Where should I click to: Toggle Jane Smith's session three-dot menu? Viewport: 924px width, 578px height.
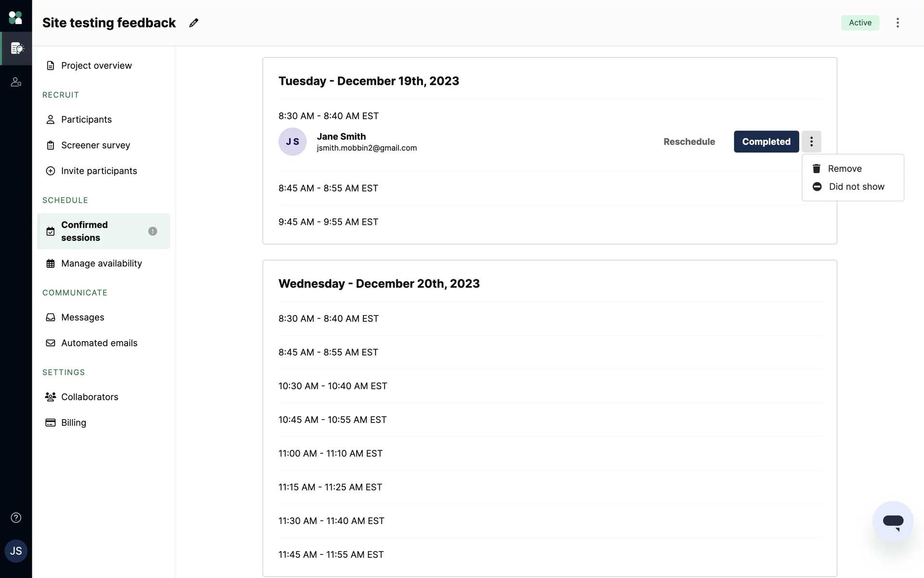811,142
